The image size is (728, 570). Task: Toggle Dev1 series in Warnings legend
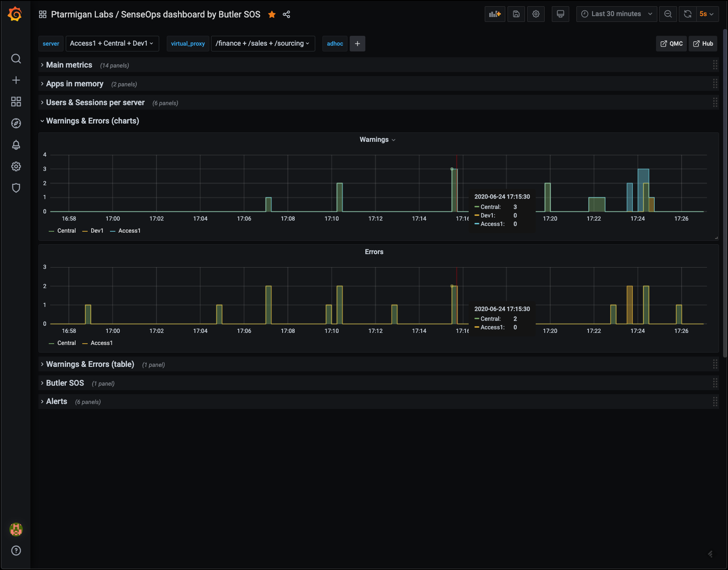click(97, 231)
